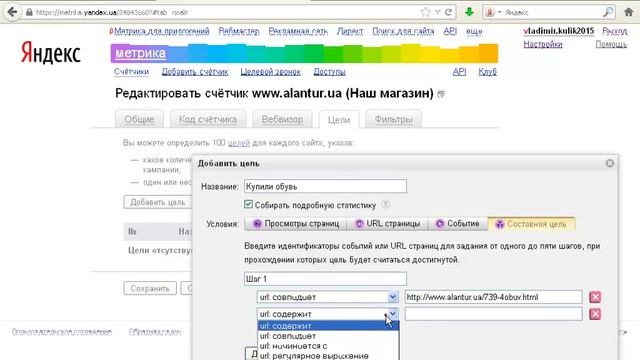Open the Директ link
This screenshot has height=360, width=640.
pos(350,31)
